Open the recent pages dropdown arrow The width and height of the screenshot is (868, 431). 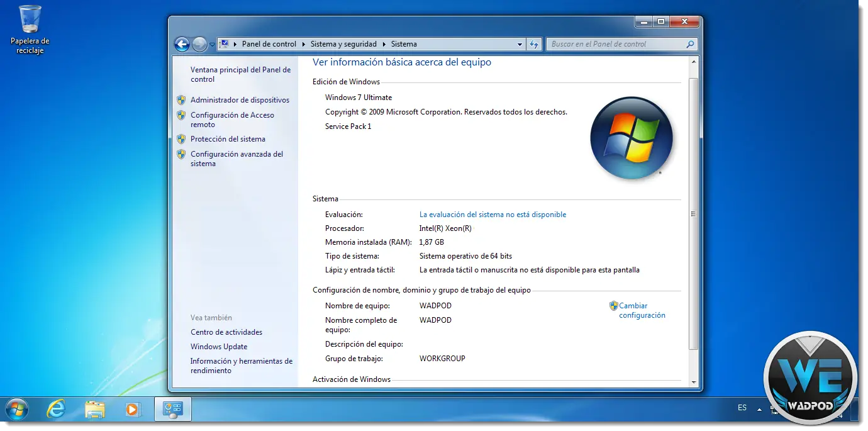(x=212, y=45)
